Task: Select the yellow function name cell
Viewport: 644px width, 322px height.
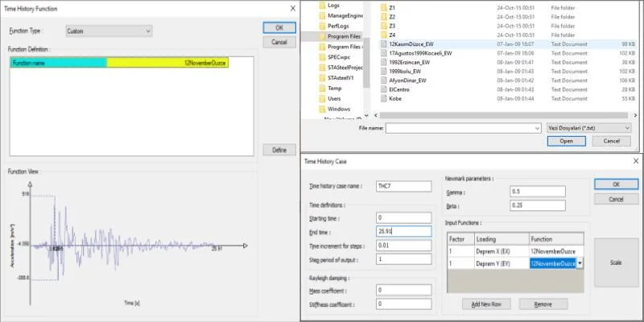Action: (167, 63)
